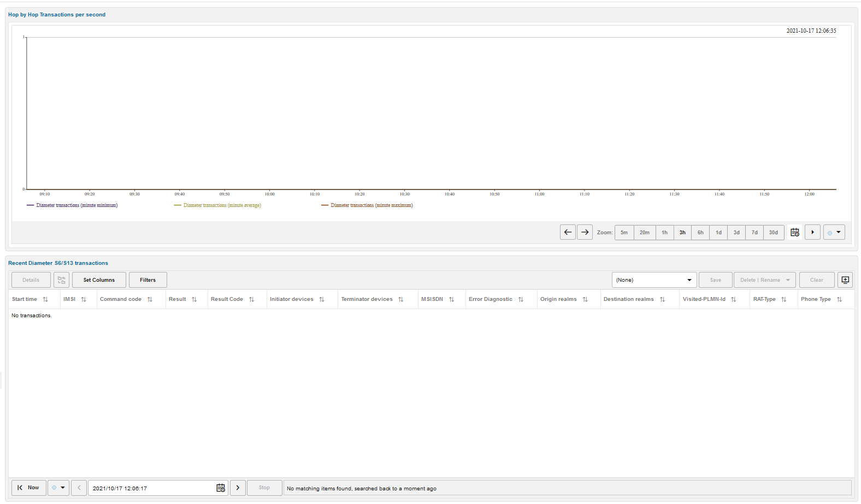Sort by Command code column
The height and width of the screenshot is (504, 861).
point(150,299)
